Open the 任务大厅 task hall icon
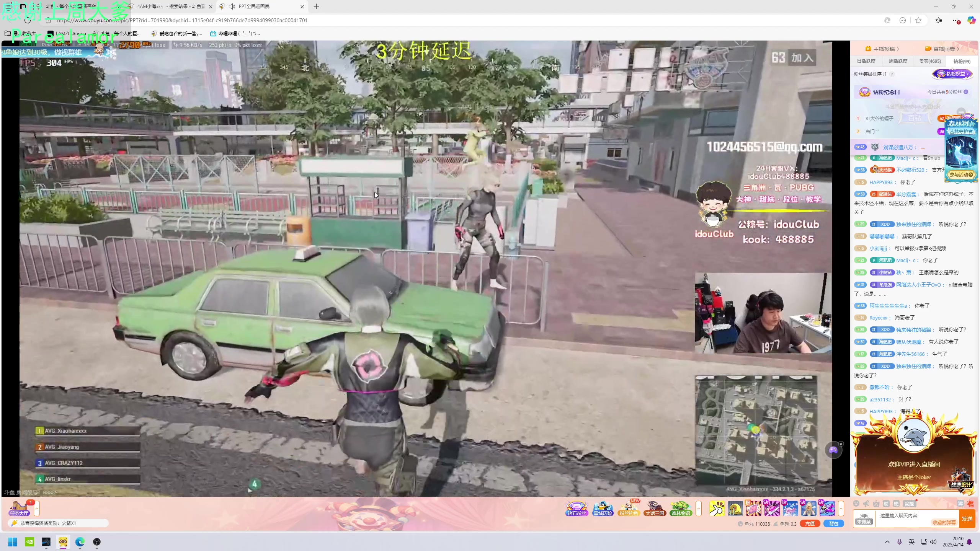The image size is (980, 551). [x=19, y=509]
